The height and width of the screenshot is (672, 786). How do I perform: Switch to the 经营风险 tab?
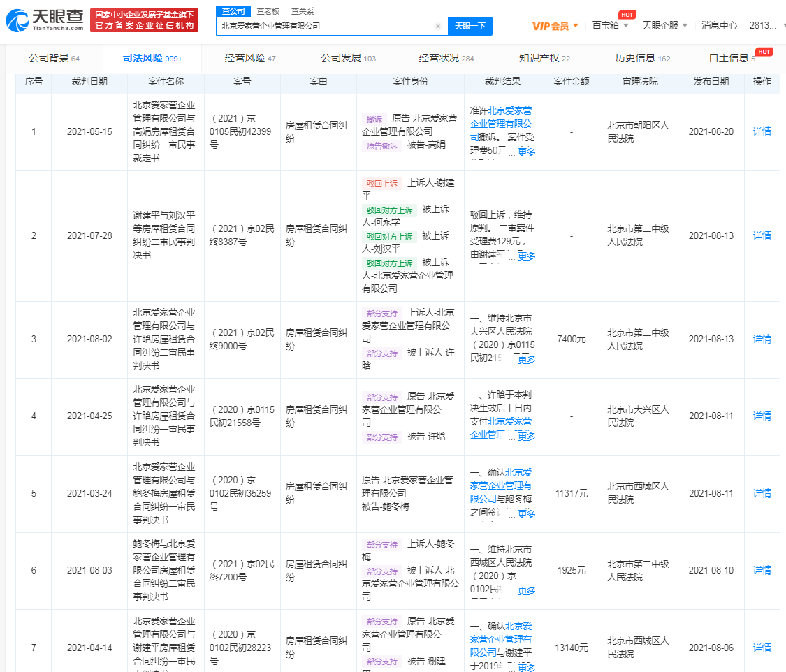tap(250, 58)
